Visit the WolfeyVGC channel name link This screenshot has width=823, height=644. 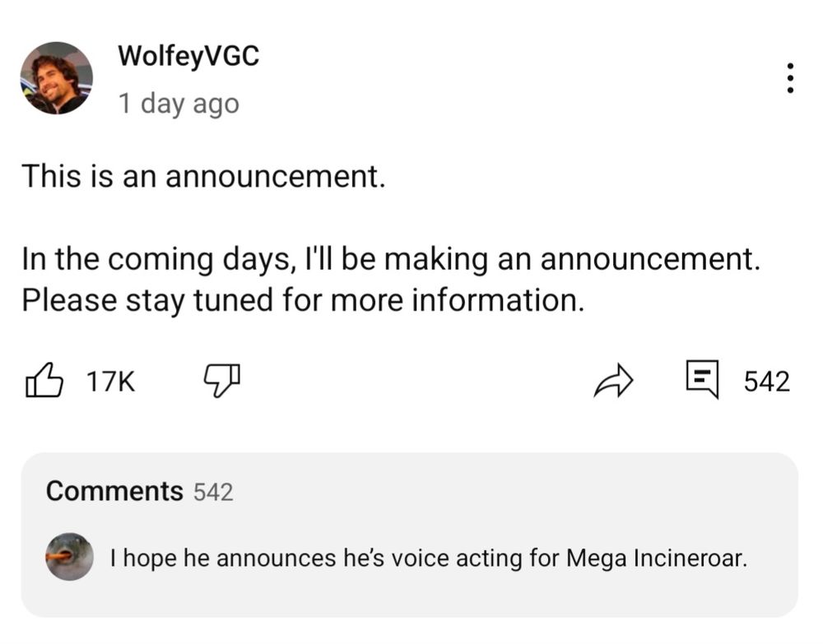(188, 56)
